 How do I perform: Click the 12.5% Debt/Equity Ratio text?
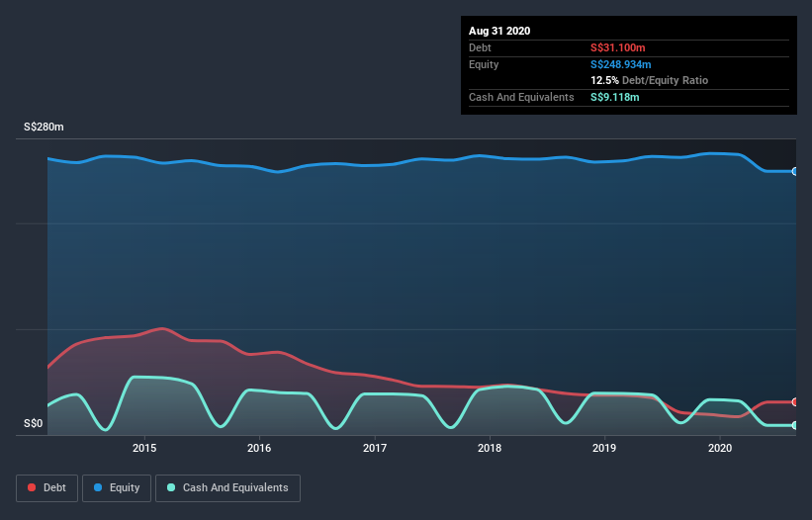tap(650, 80)
